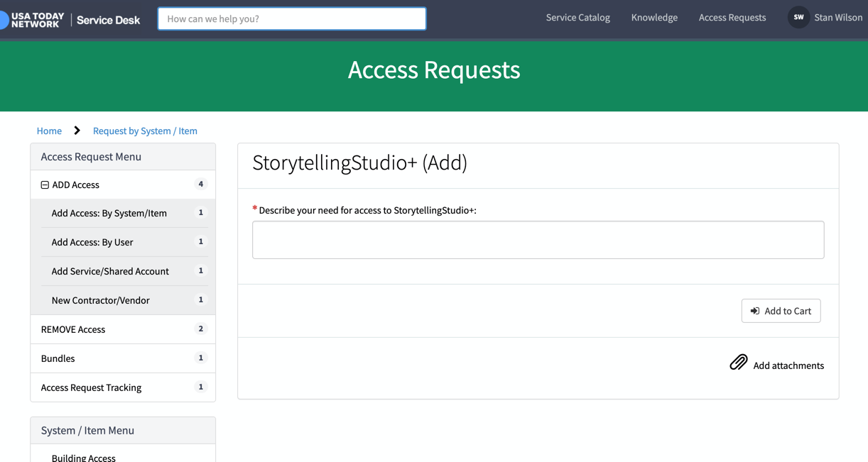Open the Service Catalog page
This screenshot has width=868, height=462.
click(x=577, y=18)
